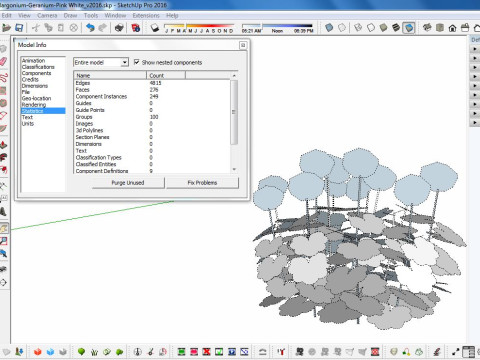Close the Model Info dialog
This screenshot has width=480, height=360.
[x=243, y=45]
